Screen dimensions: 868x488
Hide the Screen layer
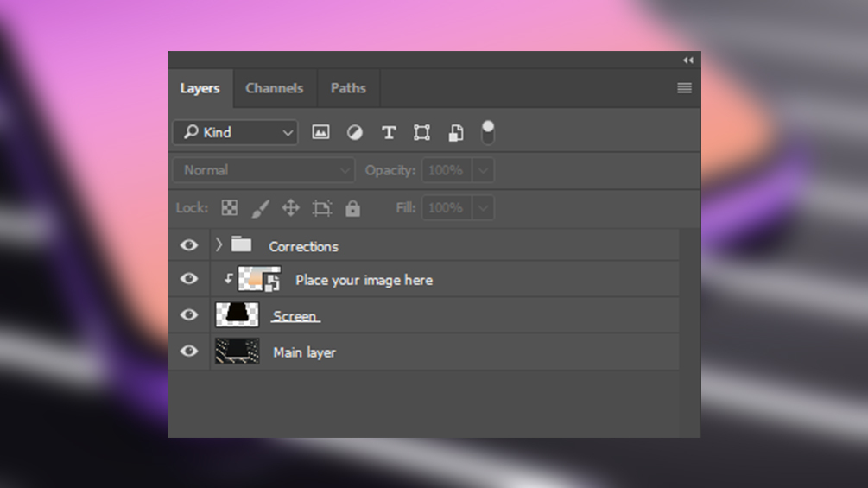(x=189, y=314)
